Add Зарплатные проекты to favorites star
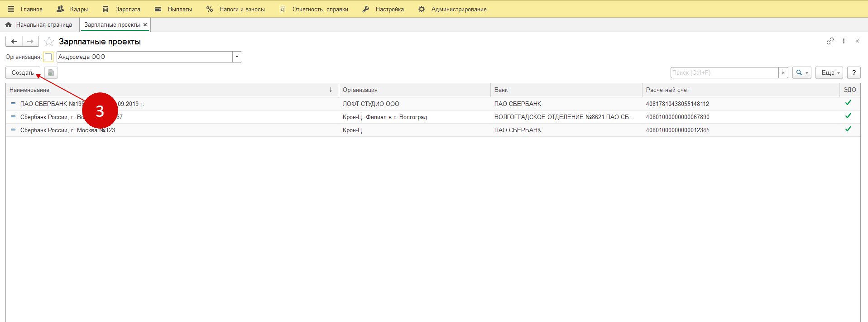The image size is (868, 322). tap(49, 42)
